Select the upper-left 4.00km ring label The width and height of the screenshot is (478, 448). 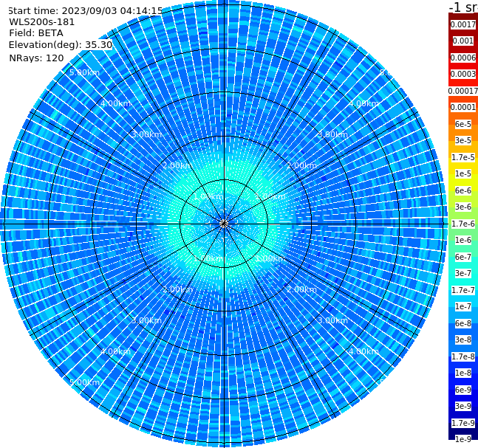(115, 103)
